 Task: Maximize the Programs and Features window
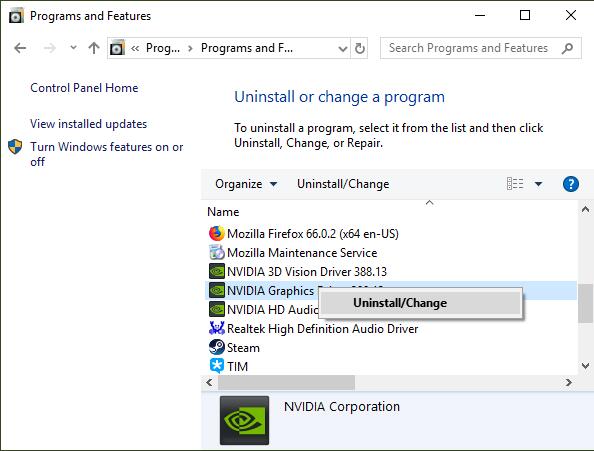[x=525, y=16]
